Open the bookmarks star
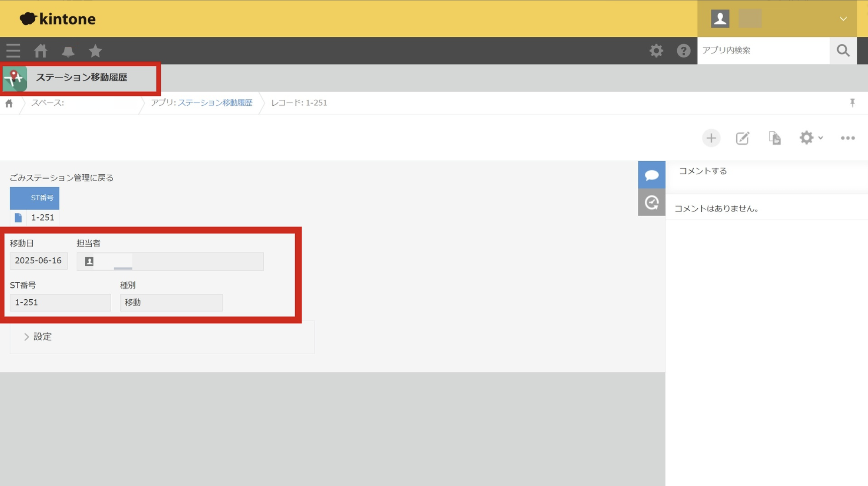The height and width of the screenshot is (486, 868). point(95,51)
